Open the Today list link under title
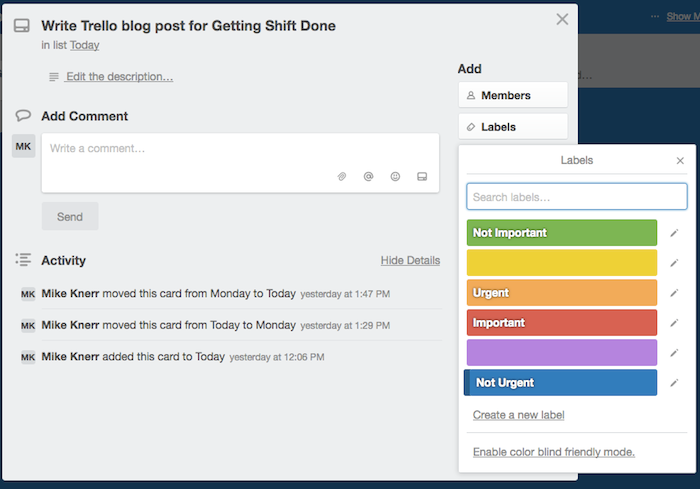This screenshot has height=489, width=700. [x=84, y=45]
